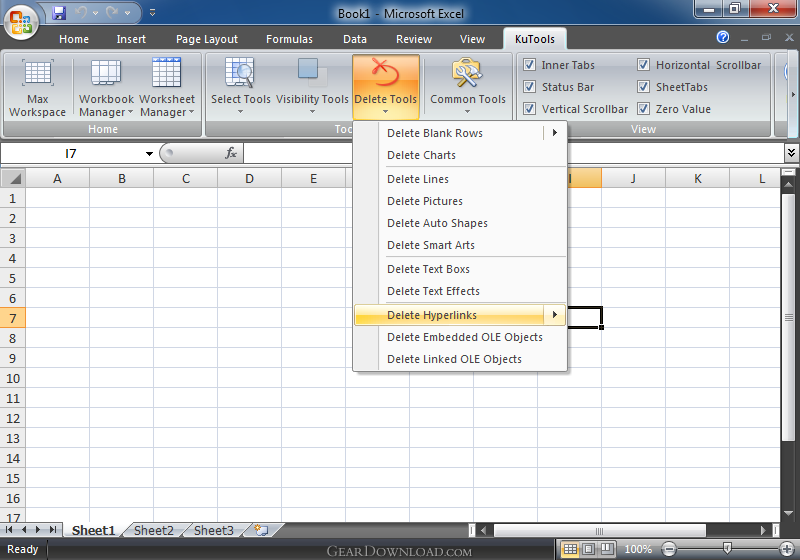Choose Delete Smart Arts menu entry
This screenshot has height=560, width=800.
pos(461,245)
